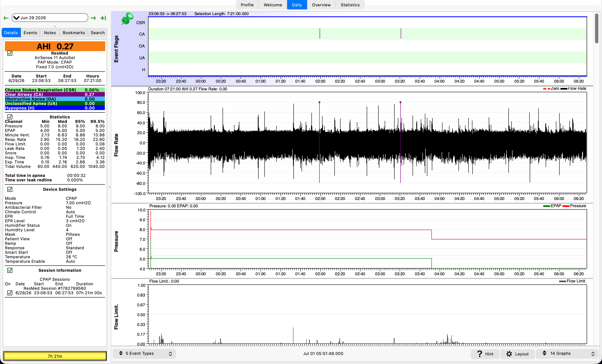Open the Bookmarks side tab
This screenshot has height=364, width=602.
click(74, 33)
